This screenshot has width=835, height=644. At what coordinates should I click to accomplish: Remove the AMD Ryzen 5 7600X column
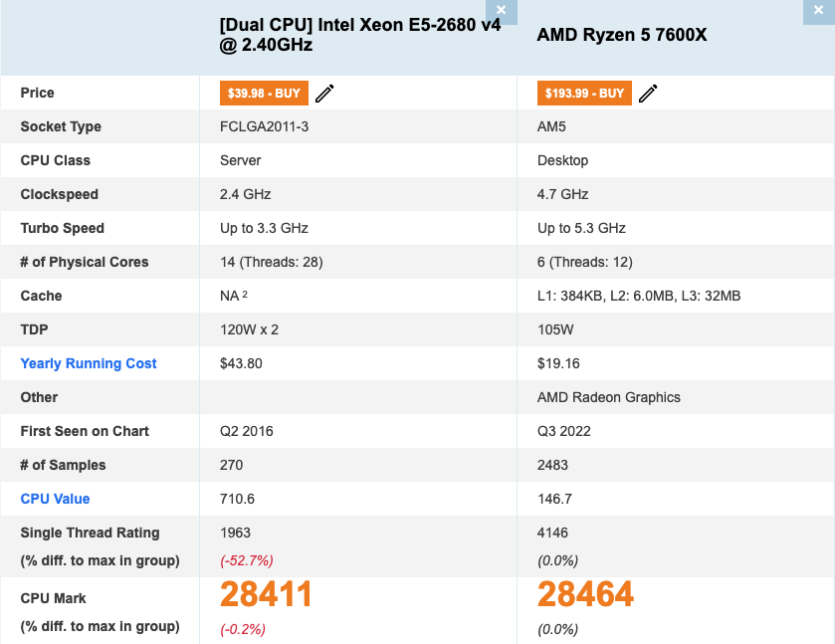818,11
